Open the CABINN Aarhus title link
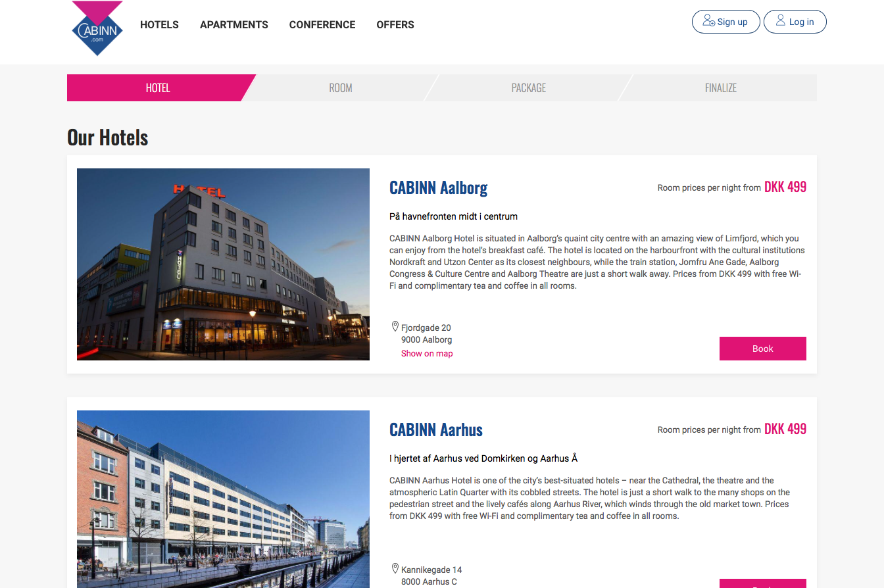This screenshot has width=884, height=588. [436, 429]
